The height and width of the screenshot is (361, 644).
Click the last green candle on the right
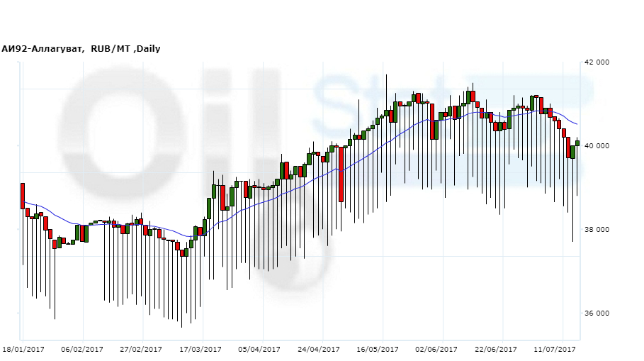(x=577, y=143)
